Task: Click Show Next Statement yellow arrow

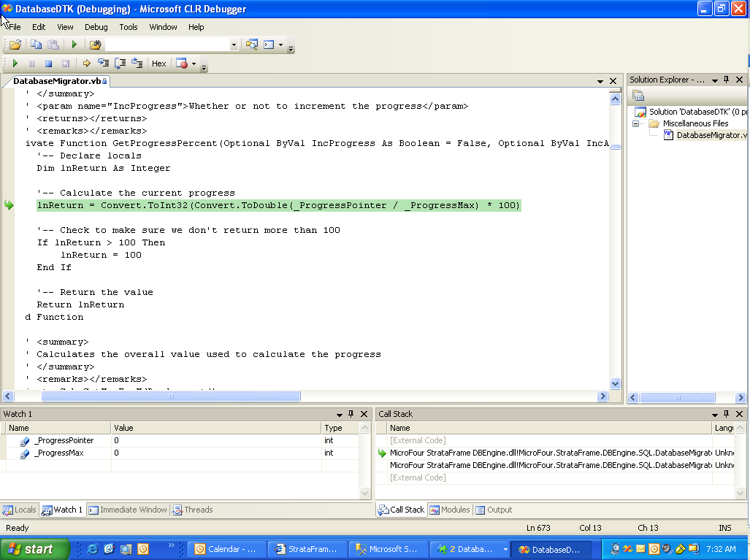Action: [x=86, y=64]
